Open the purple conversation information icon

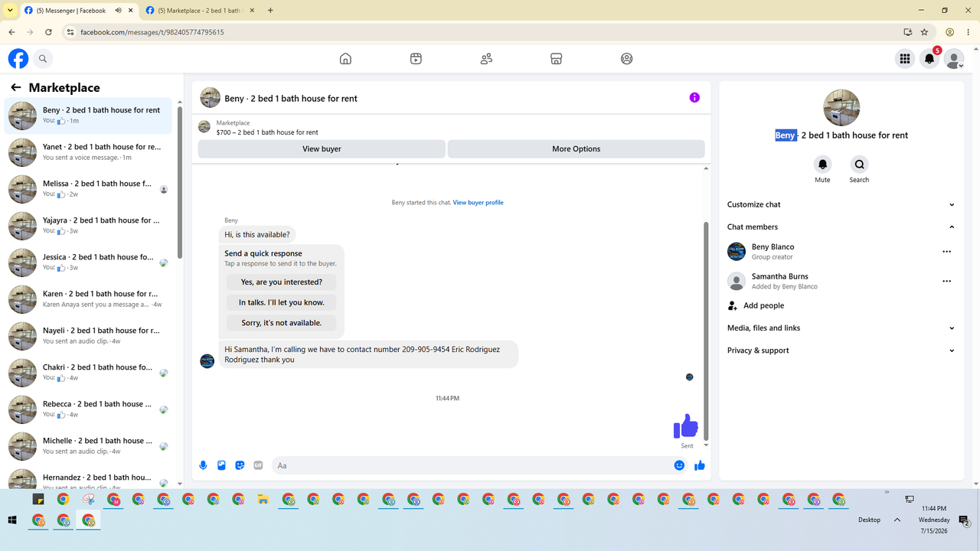(x=694, y=97)
